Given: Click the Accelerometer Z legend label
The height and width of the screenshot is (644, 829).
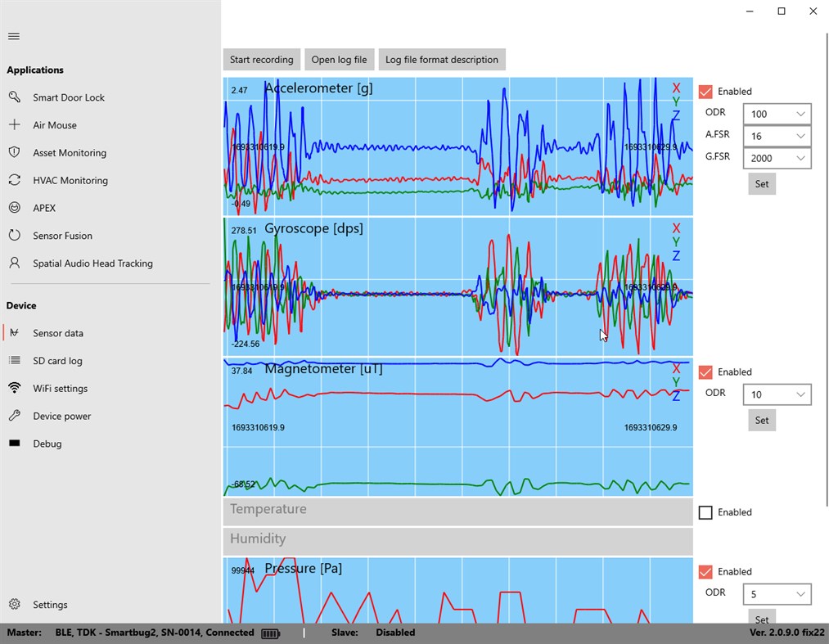Looking at the screenshot, I should coord(676,116).
